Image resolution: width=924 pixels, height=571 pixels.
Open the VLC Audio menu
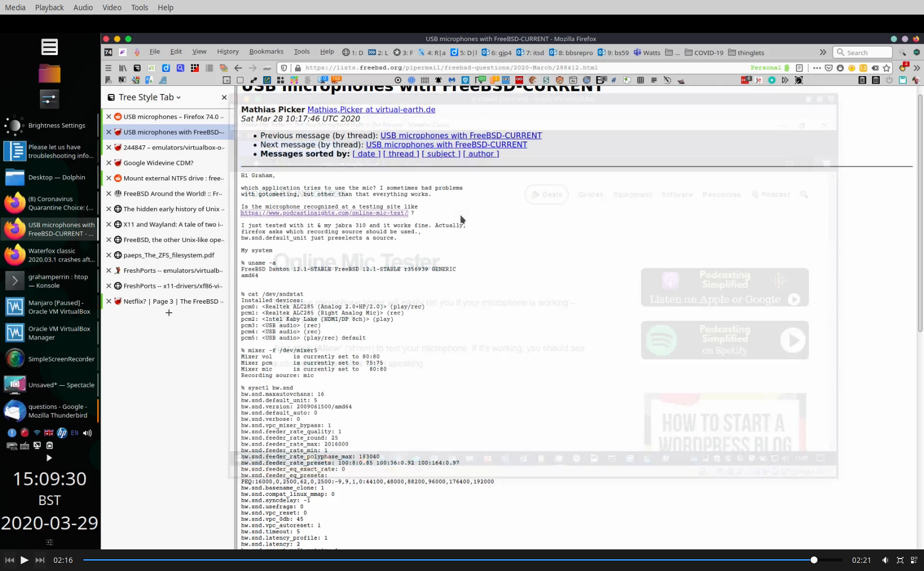pyautogui.click(x=83, y=8)
